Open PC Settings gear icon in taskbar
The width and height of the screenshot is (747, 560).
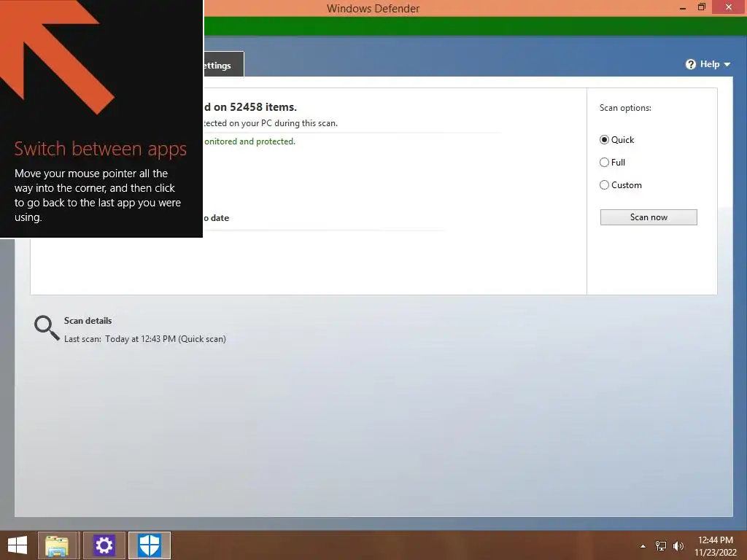point(104,545)
